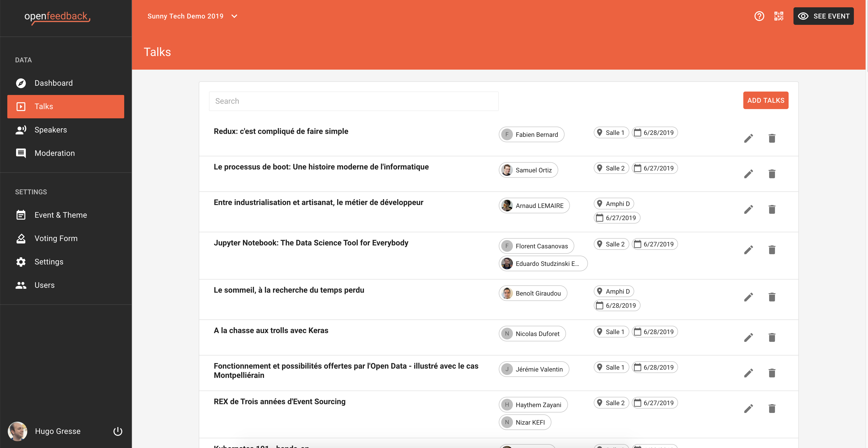This screenshot has height=448, width=868.
Task: Open the Voting Form page
Action: 66,238
